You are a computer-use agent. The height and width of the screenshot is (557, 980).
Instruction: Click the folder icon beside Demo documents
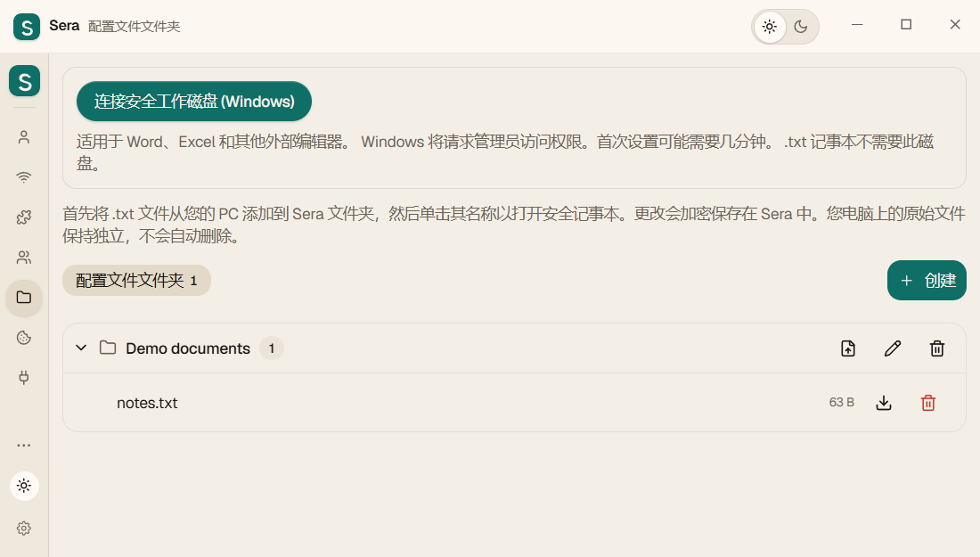click(x=108, y=348)
